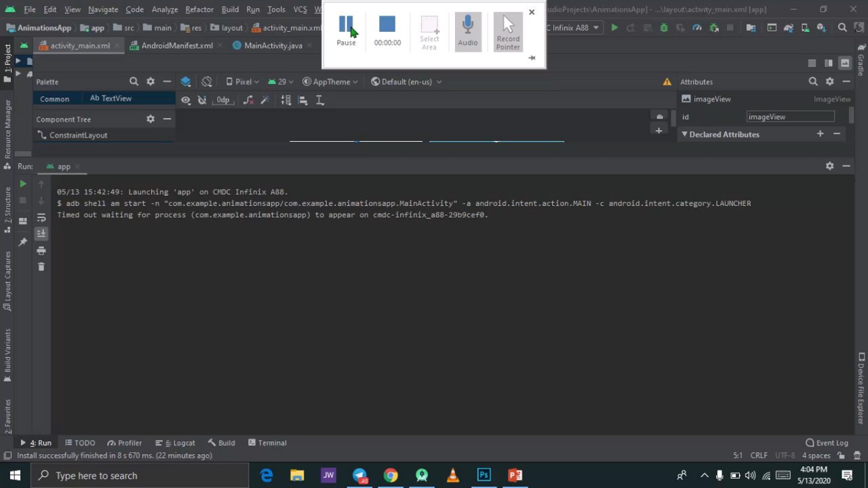Toggle soft-wrap in Run console

tap(41, 218)
